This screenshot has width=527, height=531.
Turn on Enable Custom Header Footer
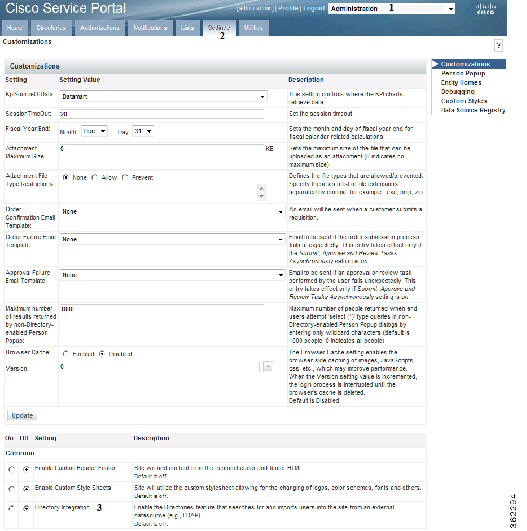11,469
